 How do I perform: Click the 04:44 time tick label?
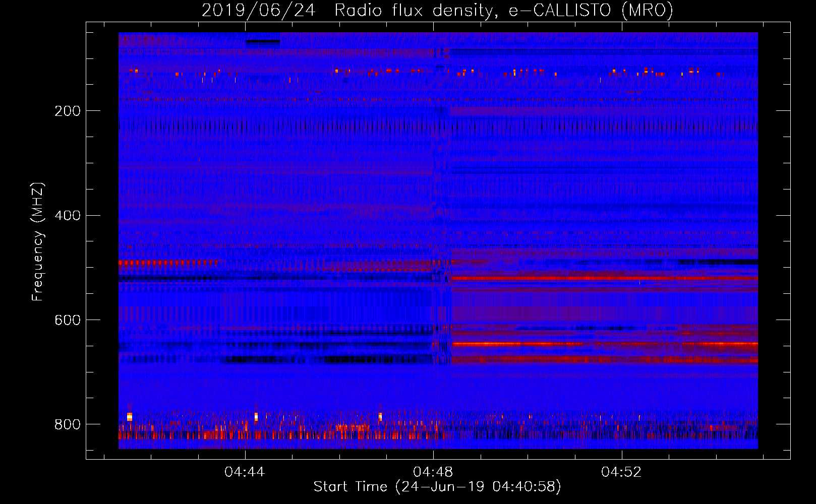245,472
